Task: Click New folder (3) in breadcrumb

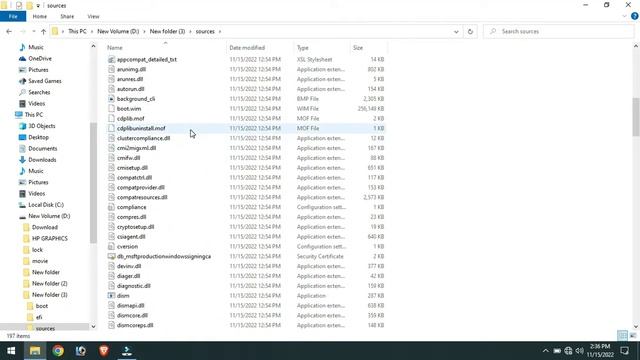Action: click(x=167, y=31)
